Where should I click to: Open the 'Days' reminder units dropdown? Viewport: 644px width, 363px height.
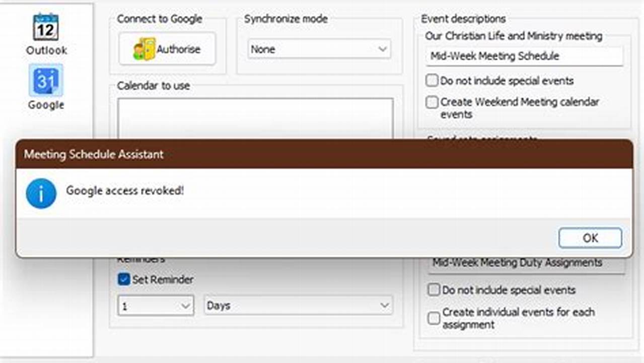point(298,305)
